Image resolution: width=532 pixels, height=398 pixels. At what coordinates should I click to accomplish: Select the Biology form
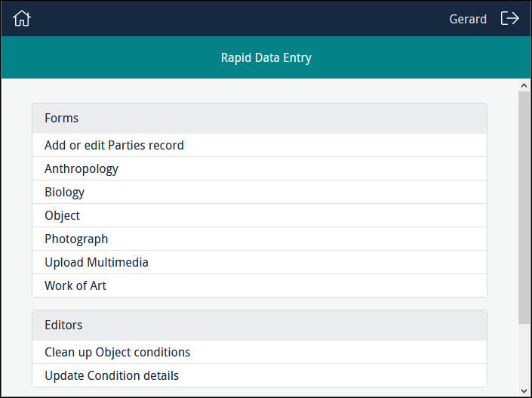[65, 192]
